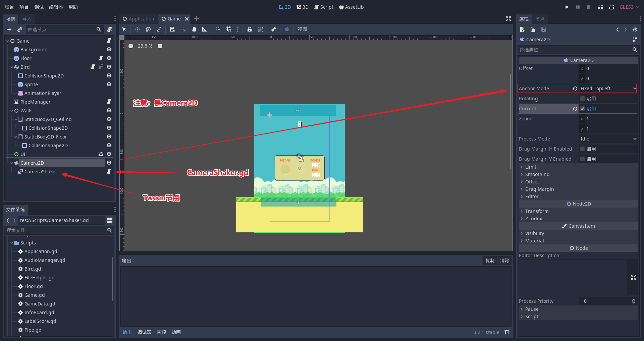Expand the Smoothing property section
644x341 pixels.
[579, 174]
